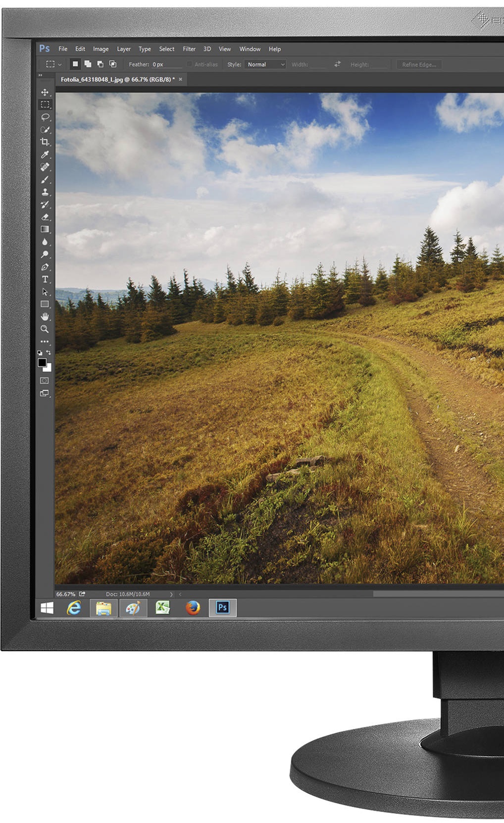Image resolution: width=504 pixels, height=823 pixels.
Task: Select the Lasso tool
Action: (x=45, y=117)
